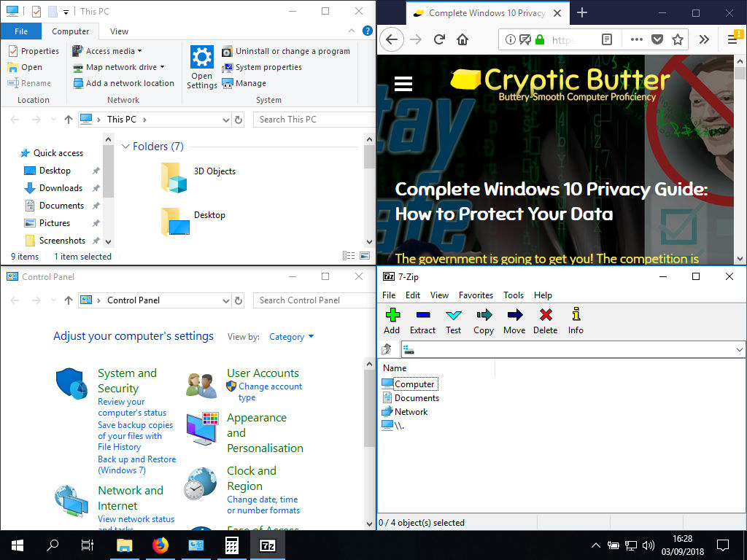Image resolution: width=747 pixels, height=560 pixels.
Task: Toggle Reader View in Firefox address bar
Action: [x=608, y=40]
